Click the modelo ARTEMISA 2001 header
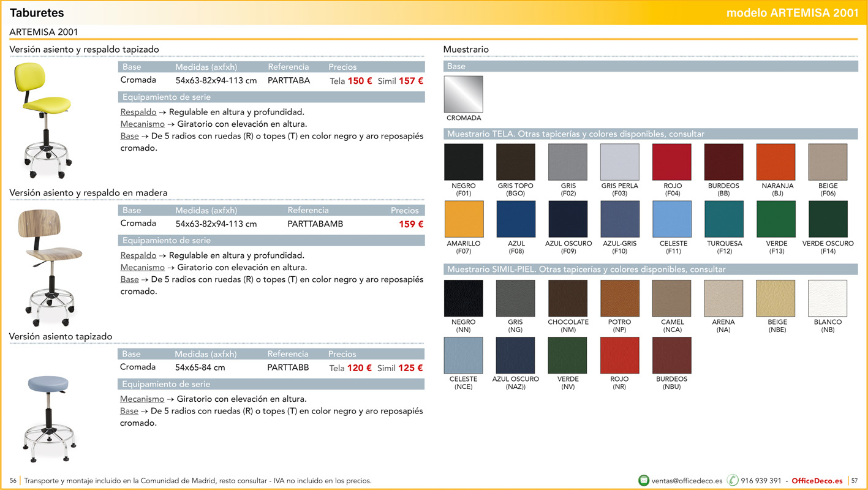 coord(793,13)
